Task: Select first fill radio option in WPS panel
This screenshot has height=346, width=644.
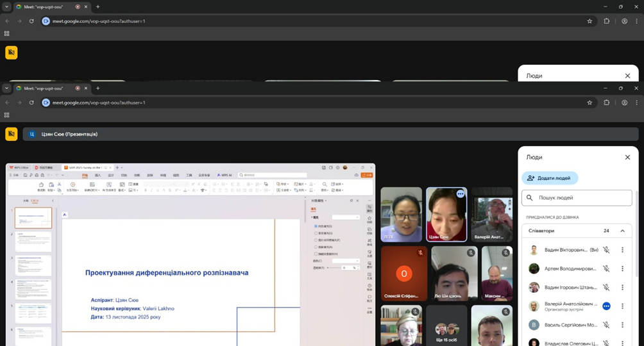Action: point(316,226)
